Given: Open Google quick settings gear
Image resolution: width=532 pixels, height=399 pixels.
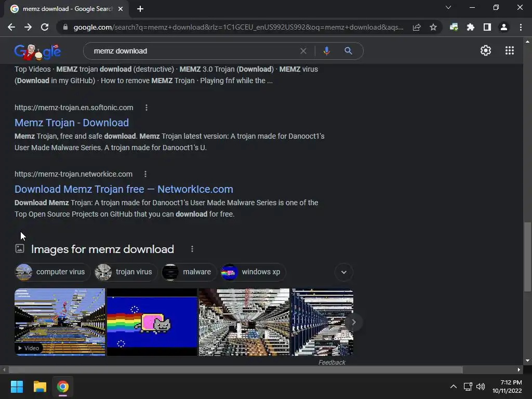Looking at the screenshot, I should (486, 50).
